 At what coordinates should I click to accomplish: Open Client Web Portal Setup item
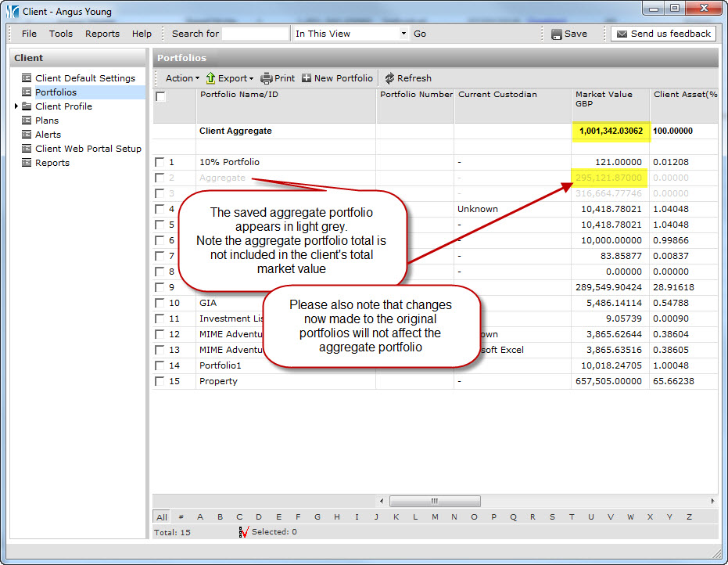coord(88,149)
